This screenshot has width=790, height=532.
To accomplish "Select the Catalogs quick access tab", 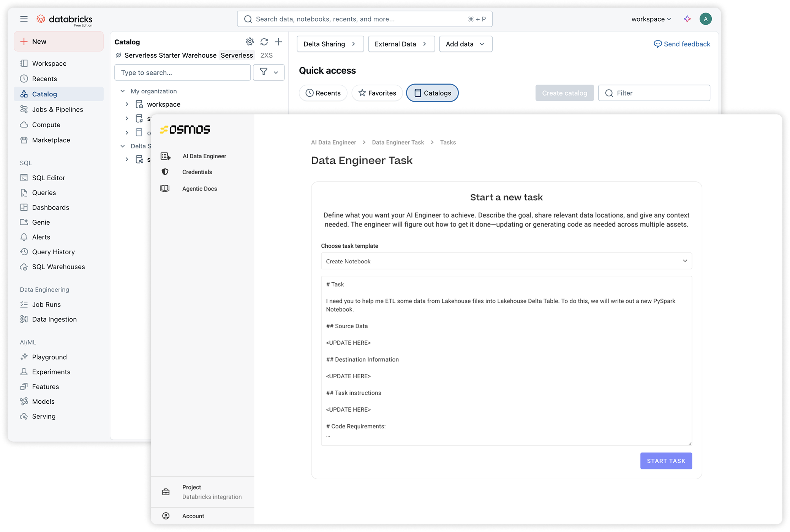I will (432, 93).
